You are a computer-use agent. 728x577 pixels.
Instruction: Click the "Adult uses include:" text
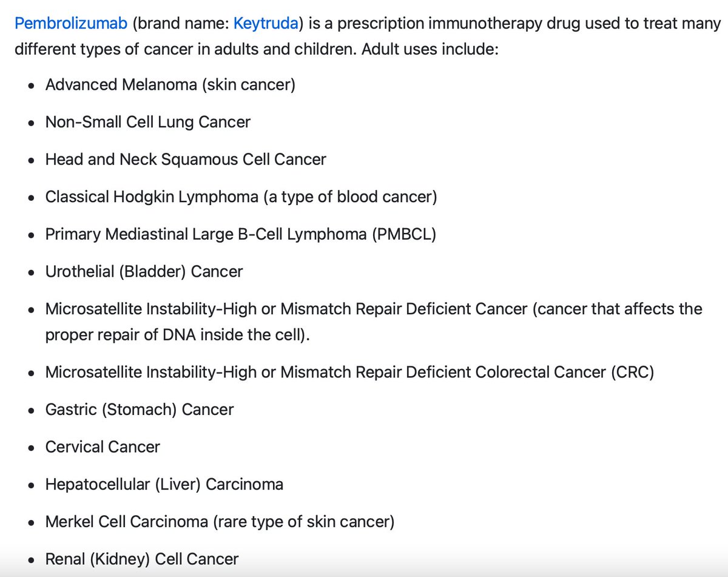pos(430,49)
